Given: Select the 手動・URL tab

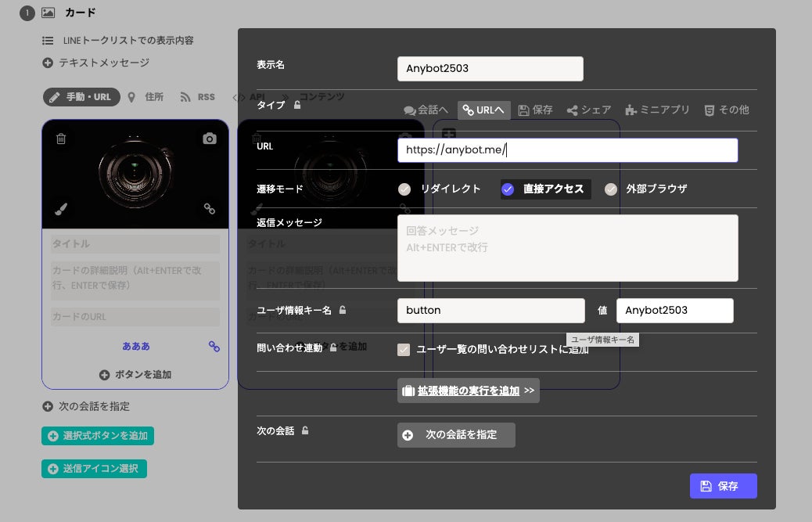Looking at the screenshot, I should 81,97.
